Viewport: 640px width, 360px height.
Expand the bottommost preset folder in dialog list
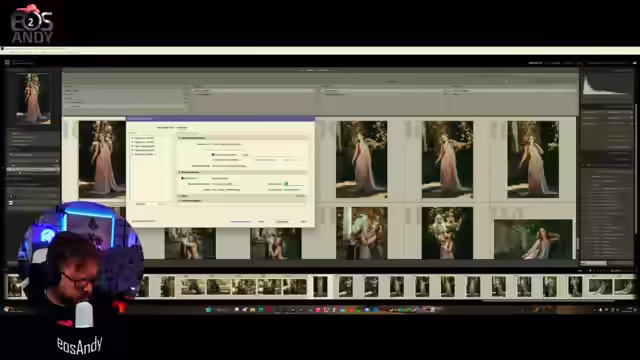click(133, 154)
